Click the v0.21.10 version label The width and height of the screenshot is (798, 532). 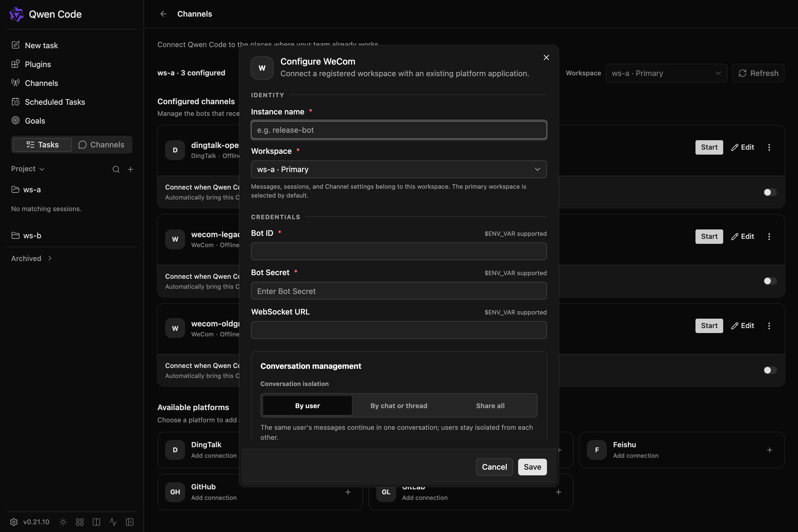[x=36, y=522]
